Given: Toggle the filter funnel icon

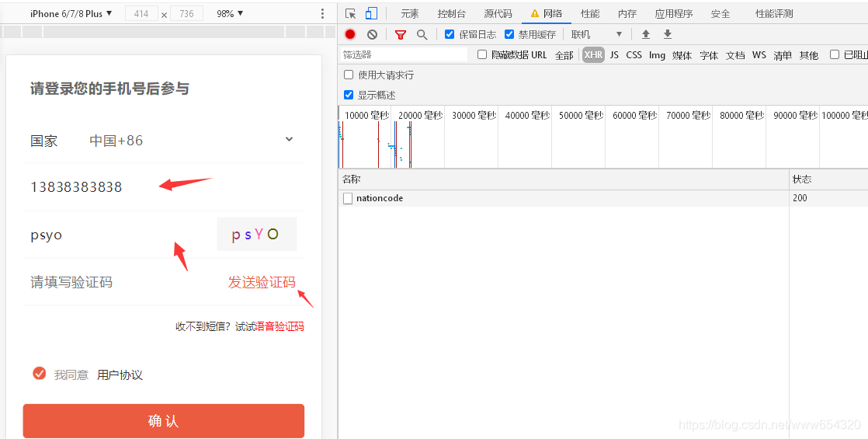Looking at the screenshot, I should (x=401, y=34).
